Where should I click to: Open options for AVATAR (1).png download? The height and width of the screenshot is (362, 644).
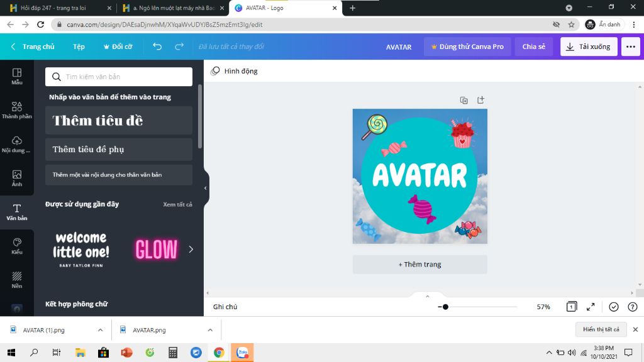100,330
